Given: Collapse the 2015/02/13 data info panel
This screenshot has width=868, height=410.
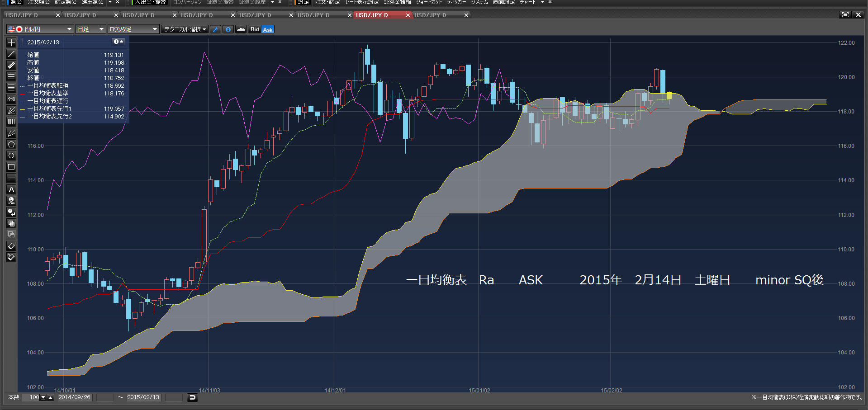Looking at the screenshot, I should click(x=118, y=42).
